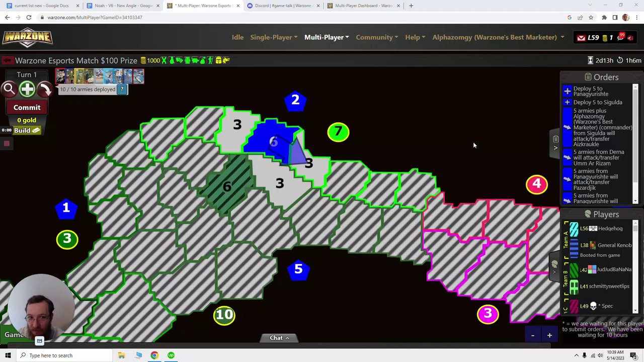This screenshot has width=644, height=362.
Task: Click the Warzone logo
Action: (x=27, y=37)
